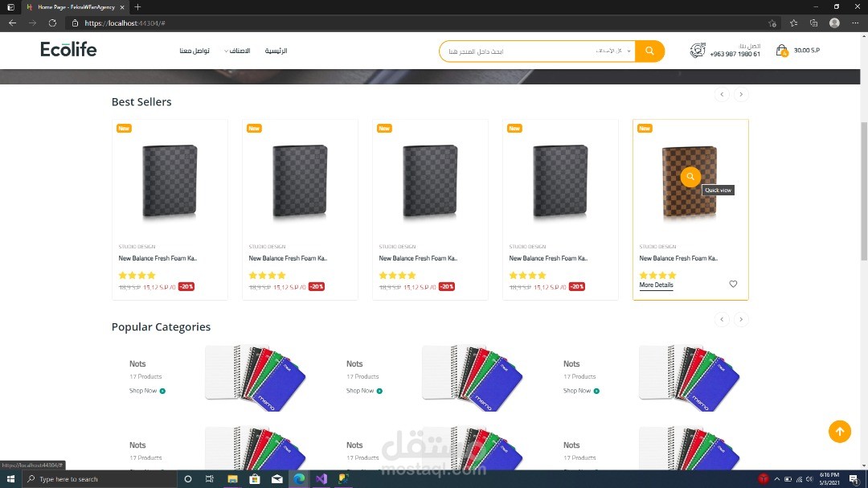The image size is (868, 488).
Task: Add this page to favorites star icon
Action: (772, 23)
